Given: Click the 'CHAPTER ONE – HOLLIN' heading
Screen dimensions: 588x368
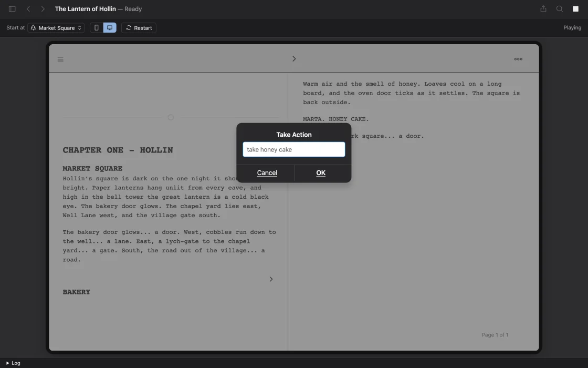Looking at the screenshot, I should point(118,150).
